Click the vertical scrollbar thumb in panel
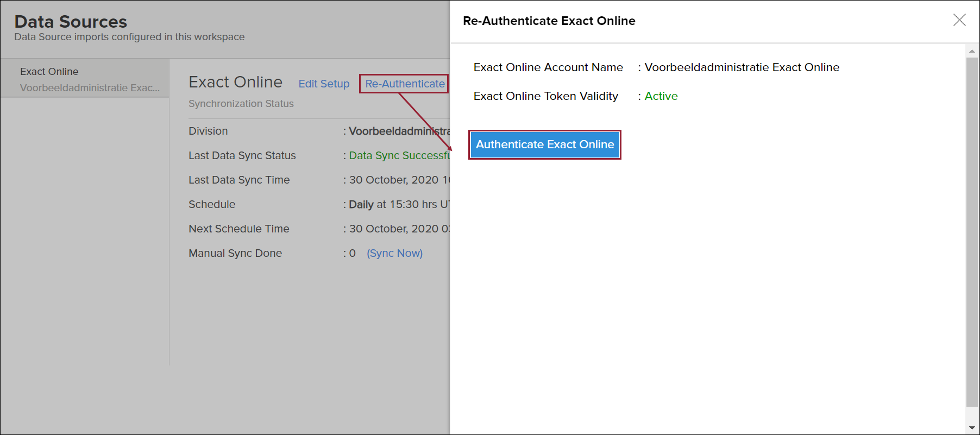980x435 pixels. [x=972, y=232]
